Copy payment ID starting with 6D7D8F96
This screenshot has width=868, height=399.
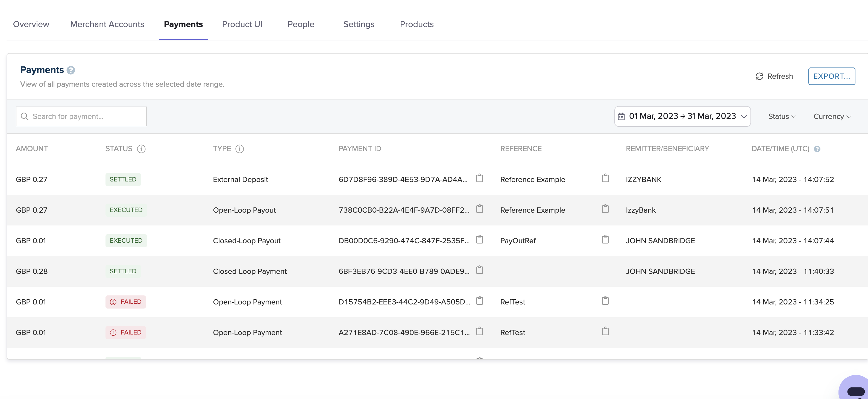click(479, 178)
